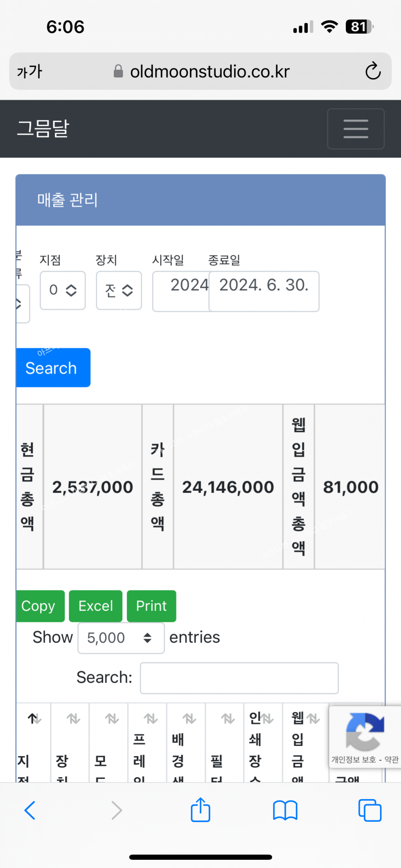Open the text size 가가 menu
This screenshot has height=868, width=401.
pos(29,72)
